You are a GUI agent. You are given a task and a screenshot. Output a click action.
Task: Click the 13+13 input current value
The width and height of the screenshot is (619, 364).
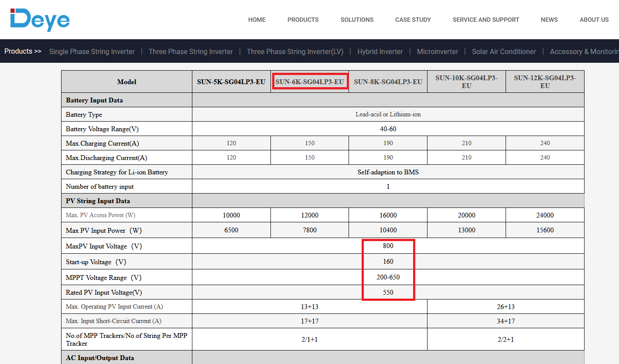click(x=310, y=307)
